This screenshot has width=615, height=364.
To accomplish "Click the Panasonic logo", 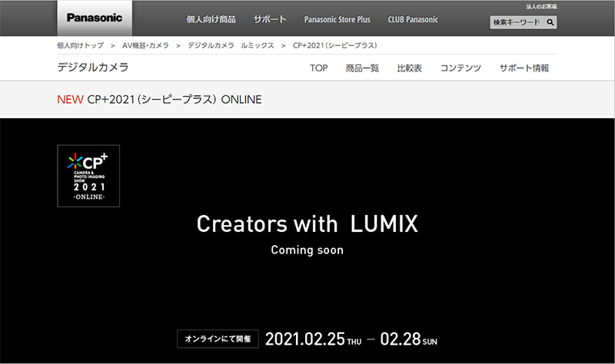I will (x=95, y=18).
